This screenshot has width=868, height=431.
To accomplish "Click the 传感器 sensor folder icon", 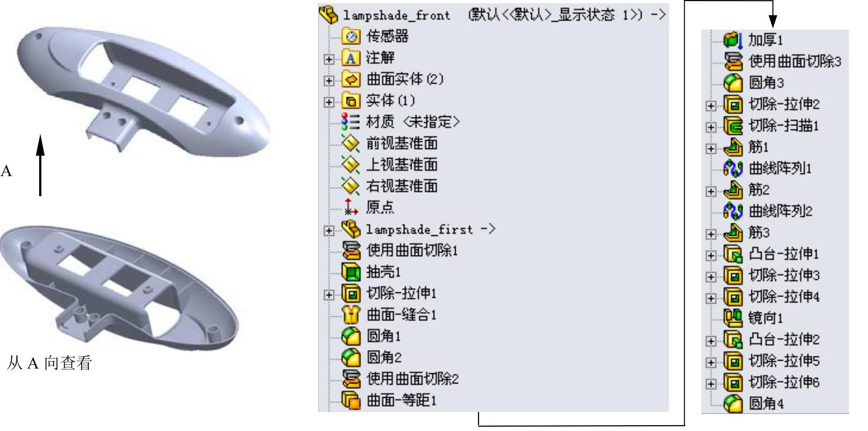I will (351, 36).
